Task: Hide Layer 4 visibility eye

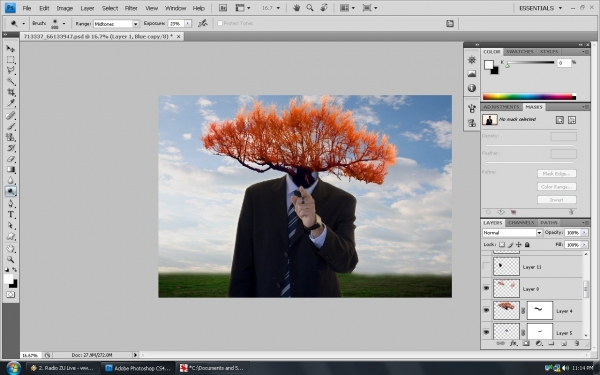Action: point(486,310)
